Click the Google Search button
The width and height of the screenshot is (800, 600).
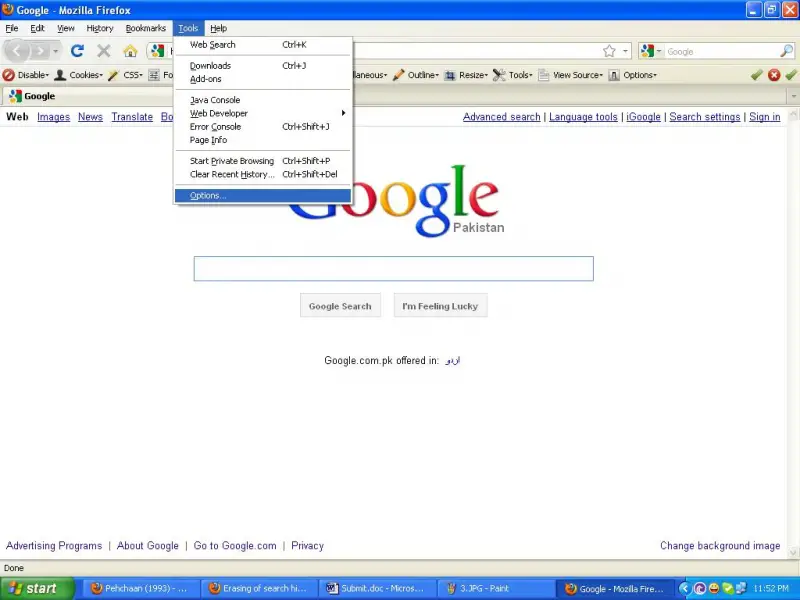tap(340, 306)
